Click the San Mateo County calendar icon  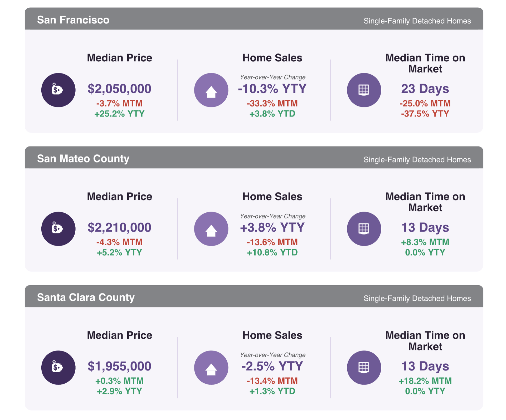[364, 229]
